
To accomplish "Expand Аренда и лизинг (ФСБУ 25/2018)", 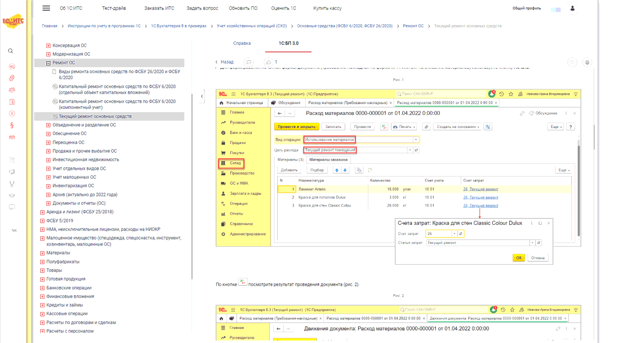I will (42, 212).
